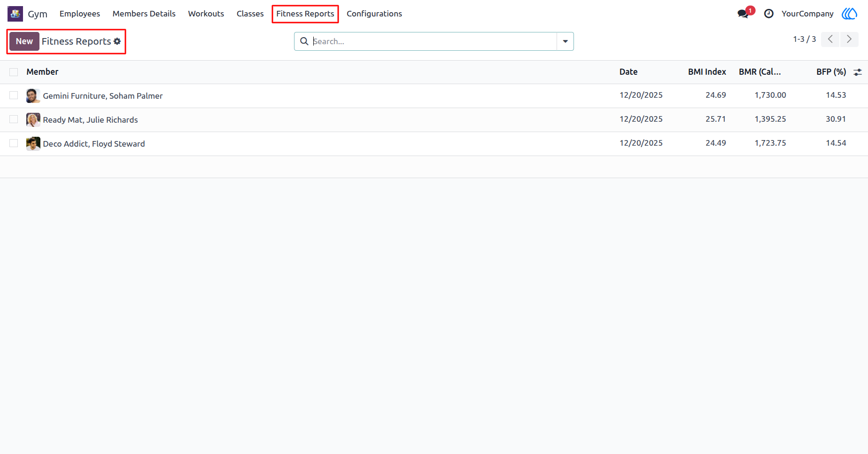Screen dimensions: 868x454
Task: Sort by the BFP (%) column header
Action: click(x=831, y=72)
